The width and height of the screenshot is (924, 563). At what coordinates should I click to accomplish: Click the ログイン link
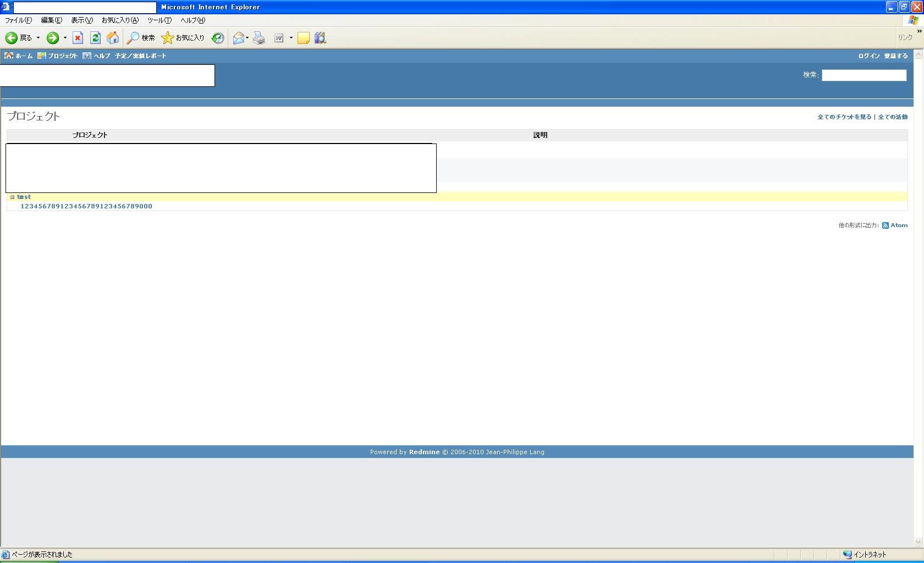868,56
